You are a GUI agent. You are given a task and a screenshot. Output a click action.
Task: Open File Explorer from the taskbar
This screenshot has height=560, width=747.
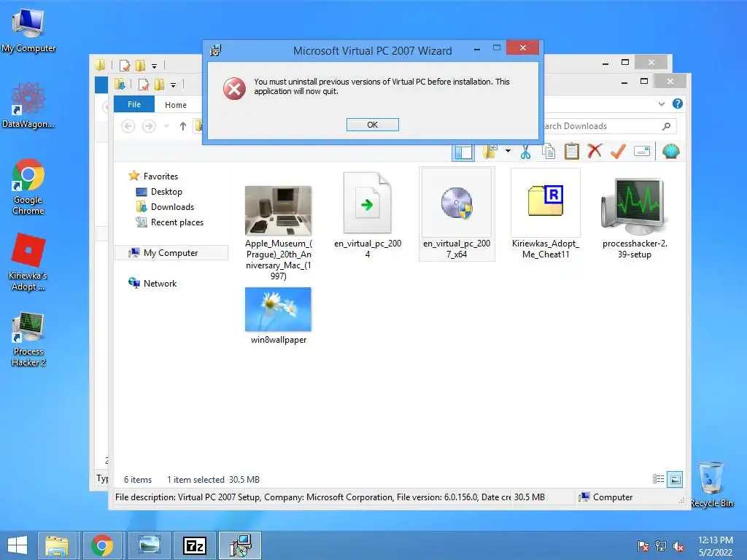57,545
